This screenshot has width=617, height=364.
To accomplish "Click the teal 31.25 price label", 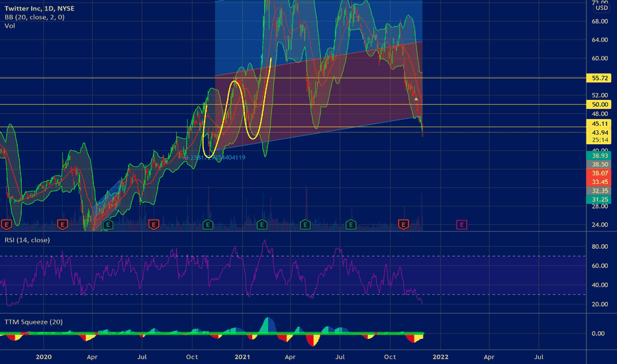I will pos(599,199).
